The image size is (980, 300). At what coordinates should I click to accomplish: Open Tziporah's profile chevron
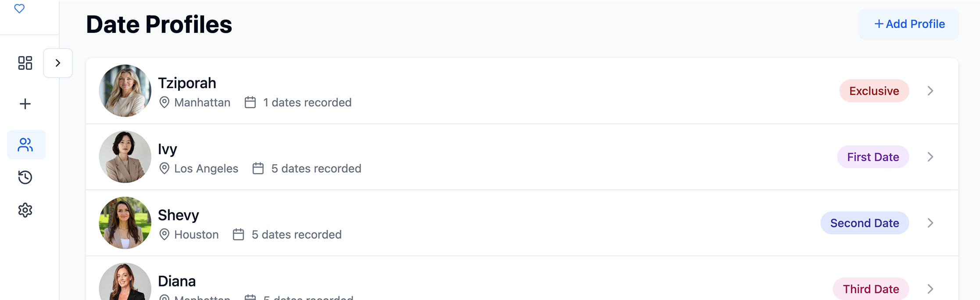coord(930,91)
